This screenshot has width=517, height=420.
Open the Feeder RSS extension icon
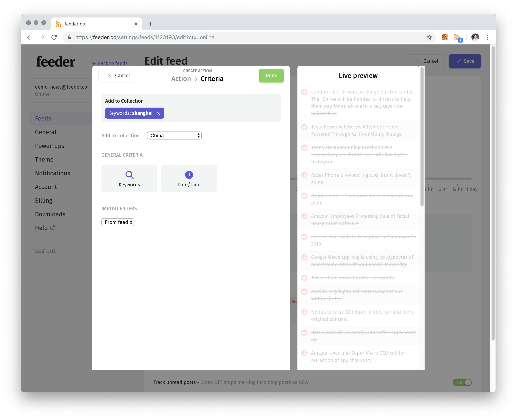click(458, 38)
